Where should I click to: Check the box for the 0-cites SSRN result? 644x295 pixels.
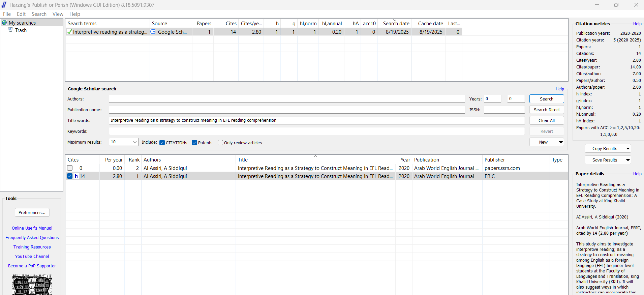[x=70, y=168]
